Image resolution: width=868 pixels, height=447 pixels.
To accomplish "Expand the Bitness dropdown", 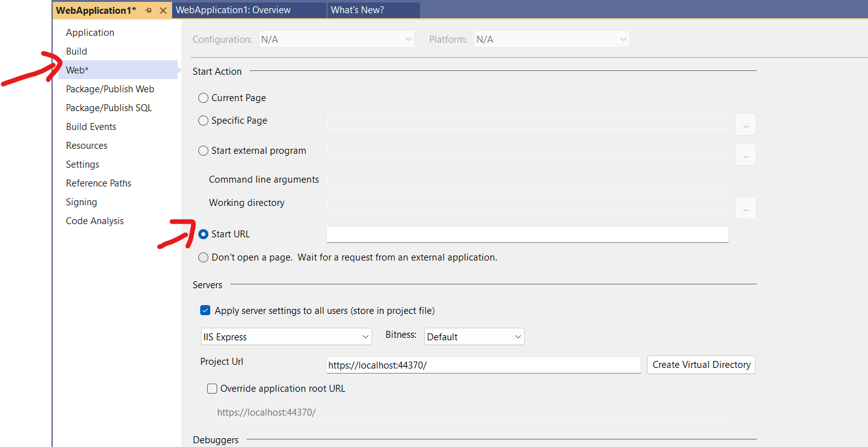I will (474, 337).
